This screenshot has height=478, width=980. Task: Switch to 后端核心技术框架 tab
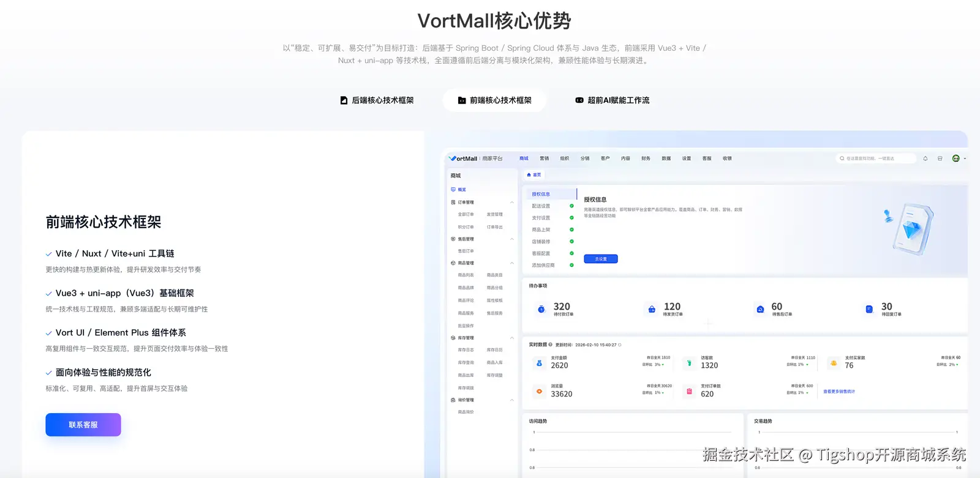tap(377, 100)
